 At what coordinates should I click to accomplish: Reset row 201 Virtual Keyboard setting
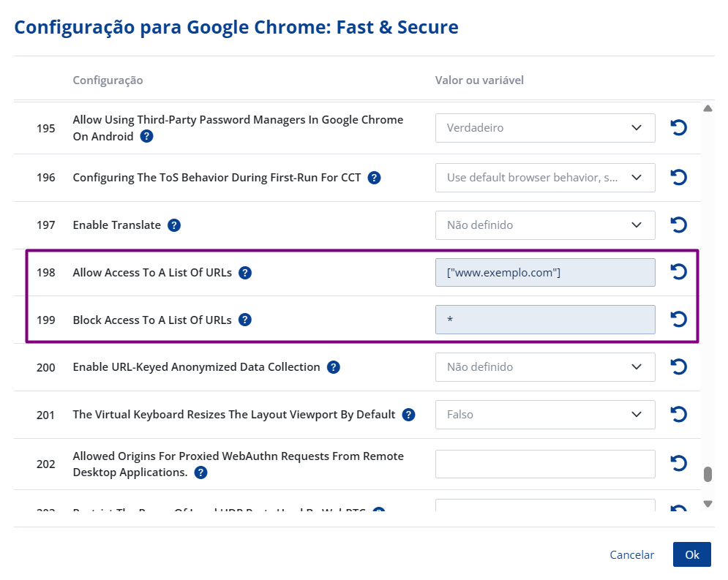click(x=678, y=415)
